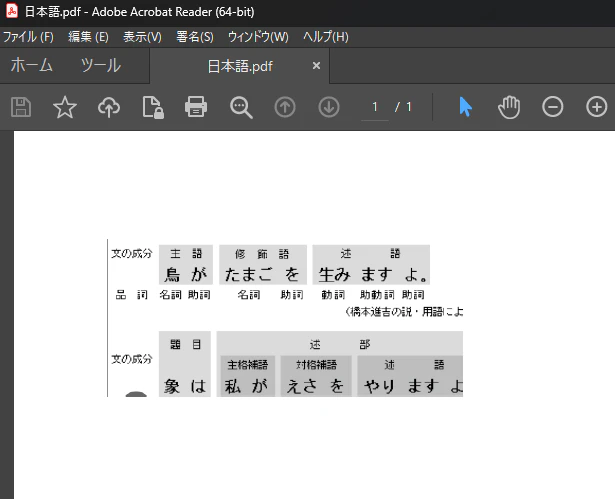Zoom out with the minus circle icon
This screenshot has height=499, width=615.
553,107
